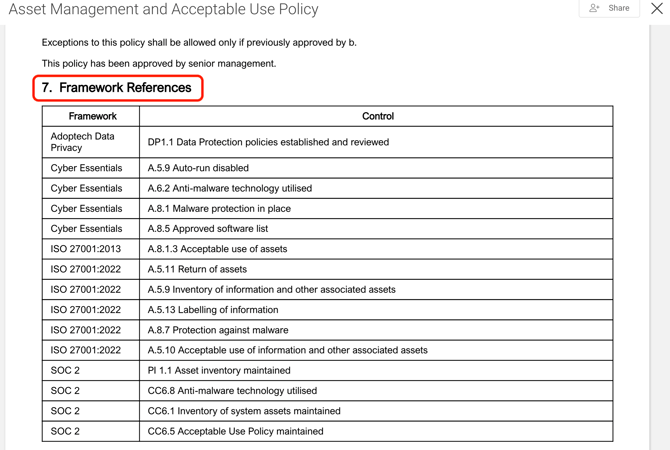This screenshot has height=450, width=670.
Task: Click A.5.11 Return of assets control
Action: pos(197,269)
